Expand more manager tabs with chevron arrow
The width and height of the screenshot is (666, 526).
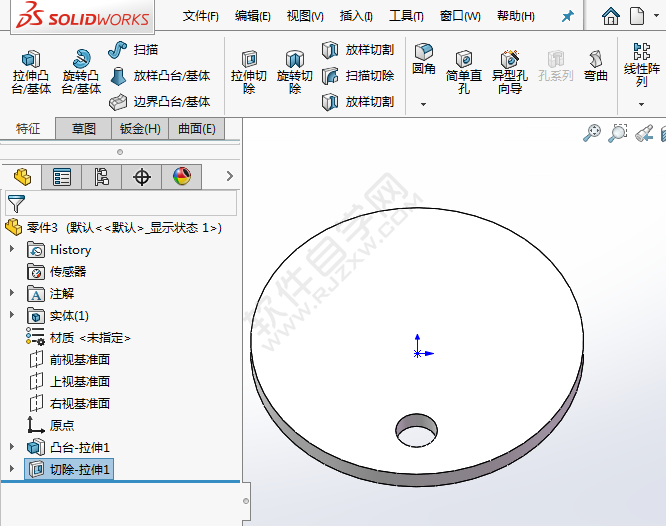pos(230,176)
